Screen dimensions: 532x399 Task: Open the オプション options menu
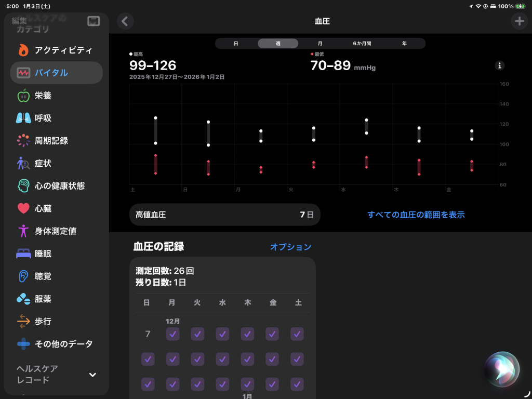290,247
